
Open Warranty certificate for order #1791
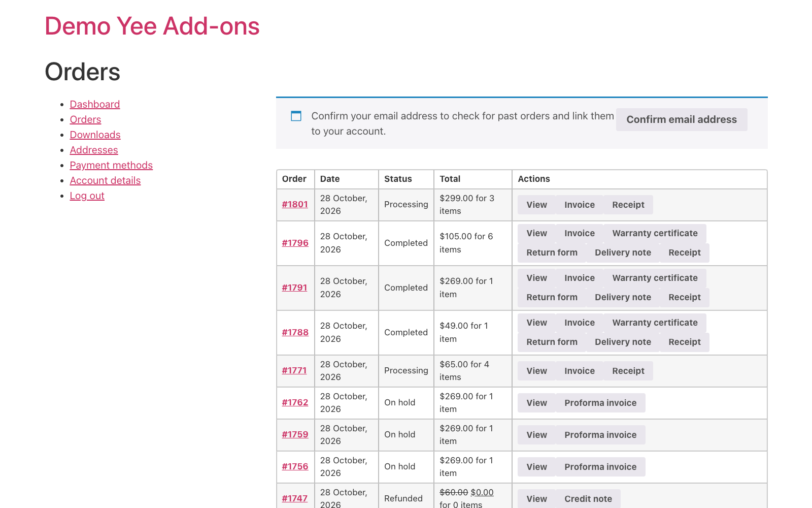(655, 278)
